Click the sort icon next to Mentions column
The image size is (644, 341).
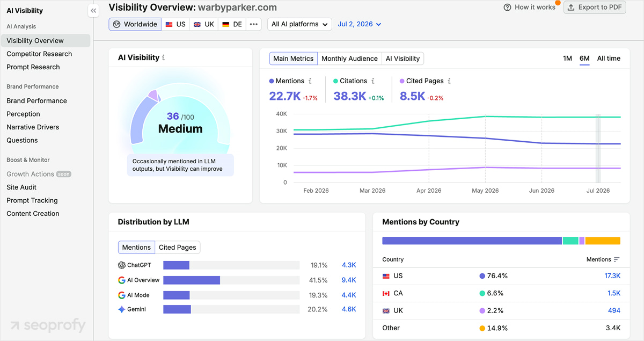click(x=617, y=259)
